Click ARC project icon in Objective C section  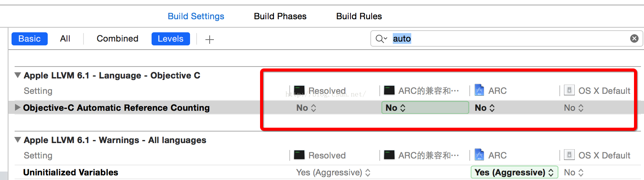(479, 90)
